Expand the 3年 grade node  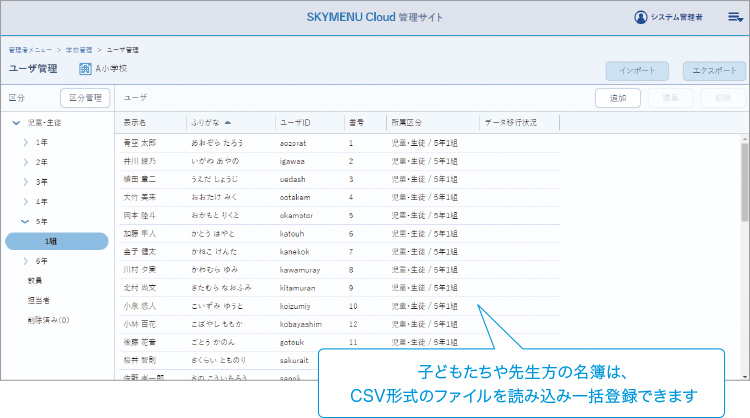tap(26, 182)
